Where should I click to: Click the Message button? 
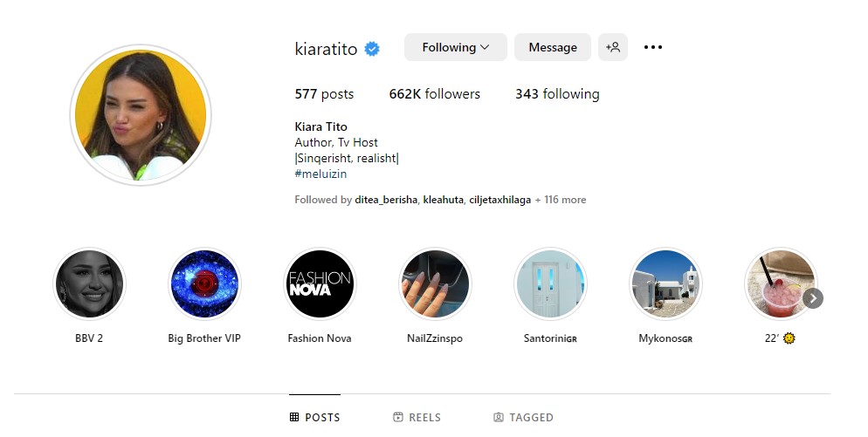[553, 48]
